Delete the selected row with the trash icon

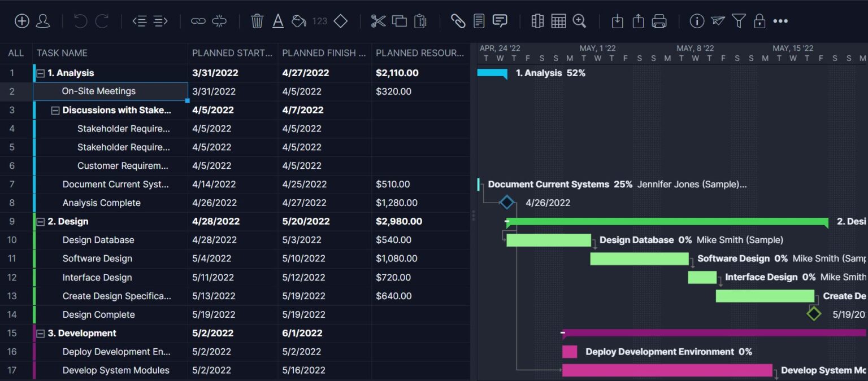point(257,21)
